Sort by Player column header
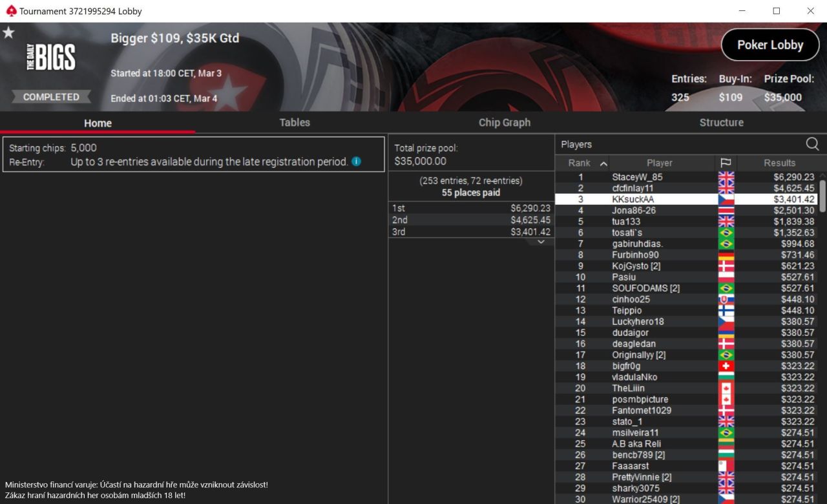Image resolution: width=827 pixels, height=504 pixels. click(660, 163)
